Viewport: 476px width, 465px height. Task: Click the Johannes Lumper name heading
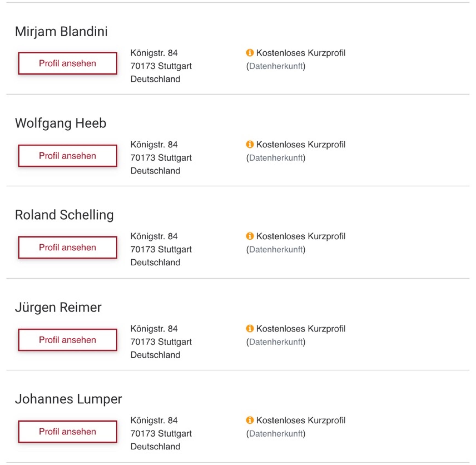(68, 399)
